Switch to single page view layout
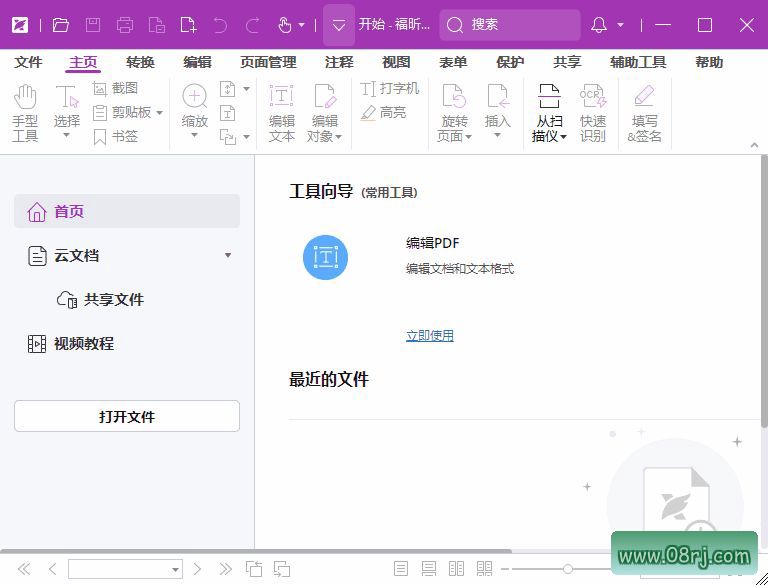This screenshot has height=585, width=768. (x=401, y=569)
